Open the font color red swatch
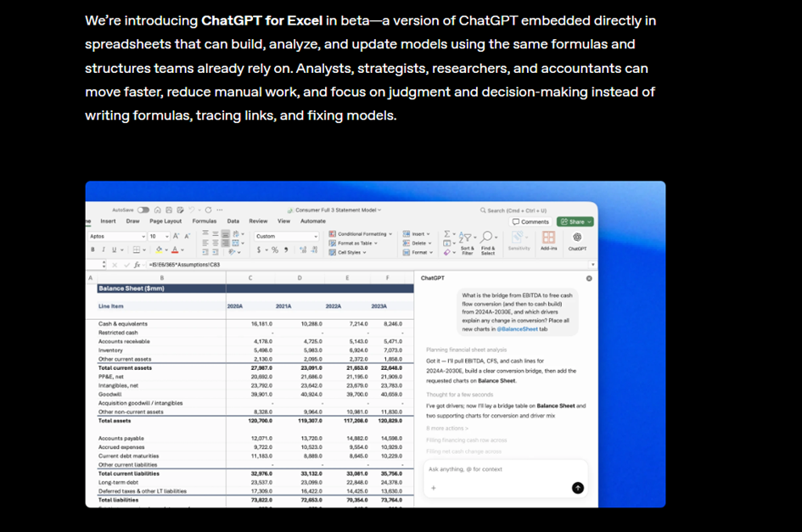Screen dimensions: 802x532 [175, 250]
